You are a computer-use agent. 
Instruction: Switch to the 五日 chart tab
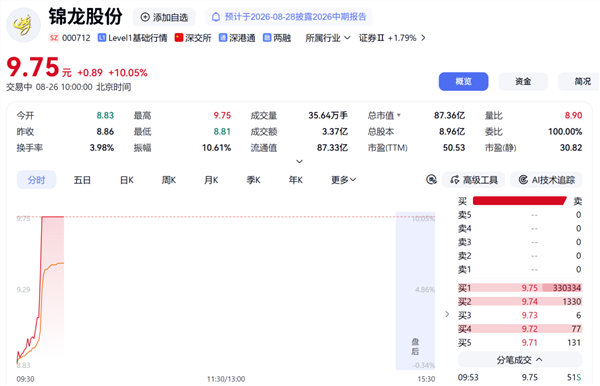[82, 180]
